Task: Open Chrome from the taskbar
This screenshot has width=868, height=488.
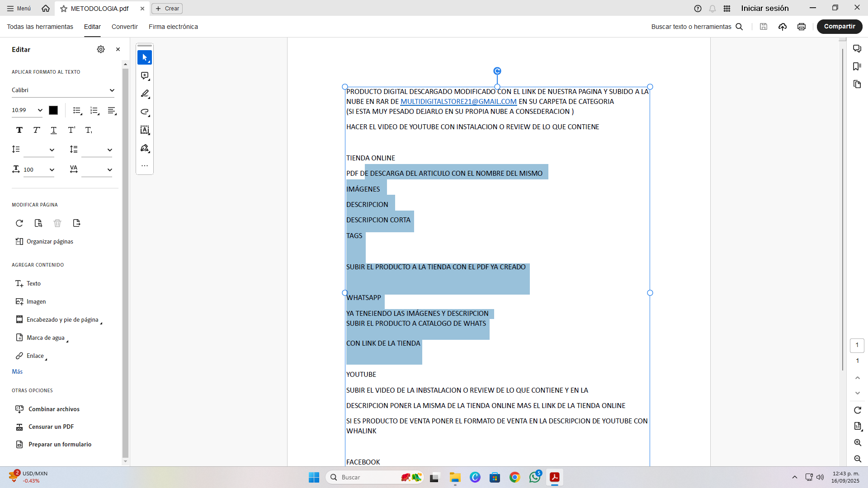Action: [x=514, y=478]
